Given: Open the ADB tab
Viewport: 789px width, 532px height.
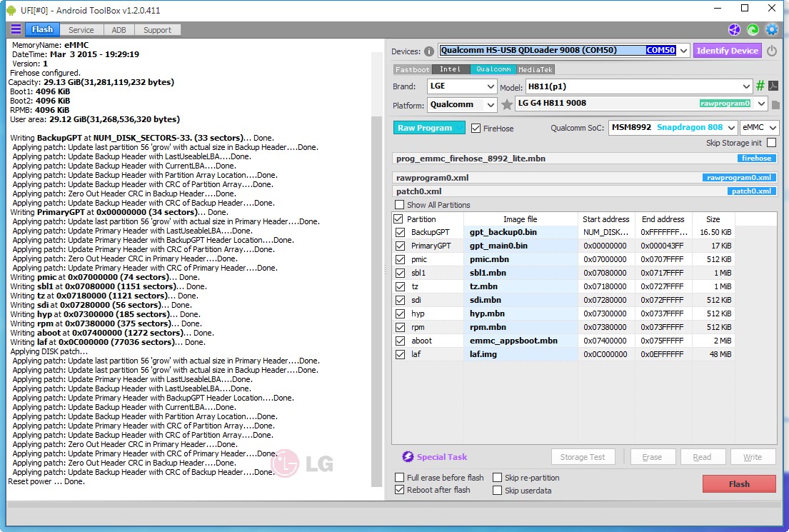Looking at the screenshot, I should [x=119, y=30].
